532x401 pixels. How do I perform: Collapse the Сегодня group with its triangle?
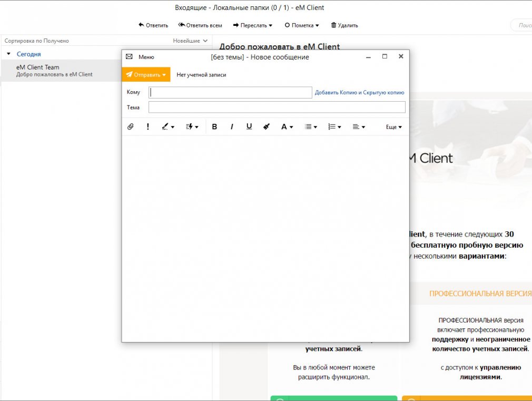9,54
